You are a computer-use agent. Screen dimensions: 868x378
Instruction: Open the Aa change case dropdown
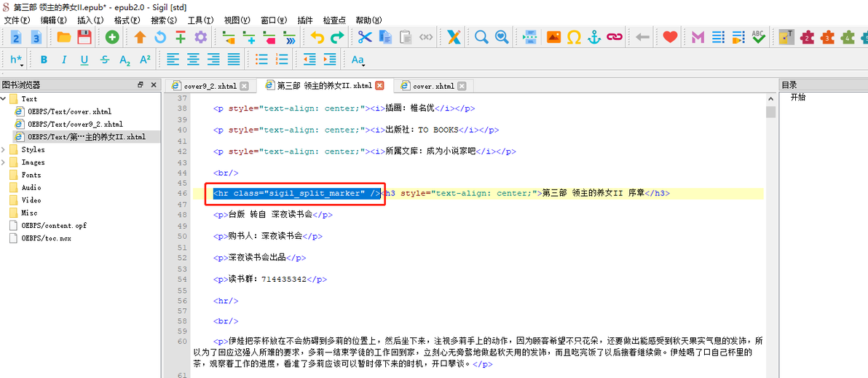pyautogui.click(x=358, y=60)
